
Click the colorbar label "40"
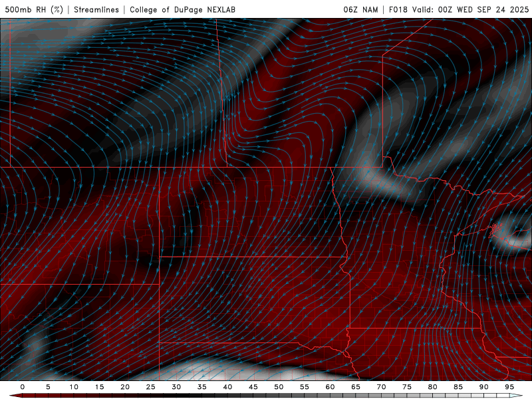click(x=227, y=387)
